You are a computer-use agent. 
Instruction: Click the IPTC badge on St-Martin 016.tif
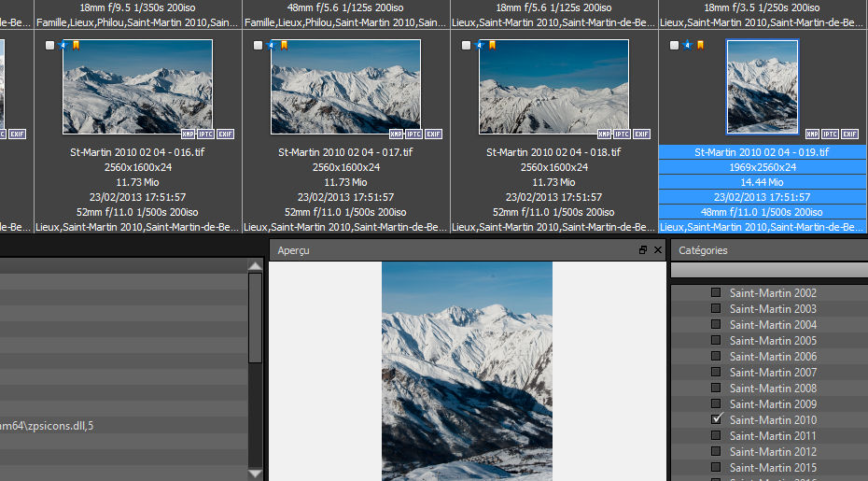tap(206, 134)
